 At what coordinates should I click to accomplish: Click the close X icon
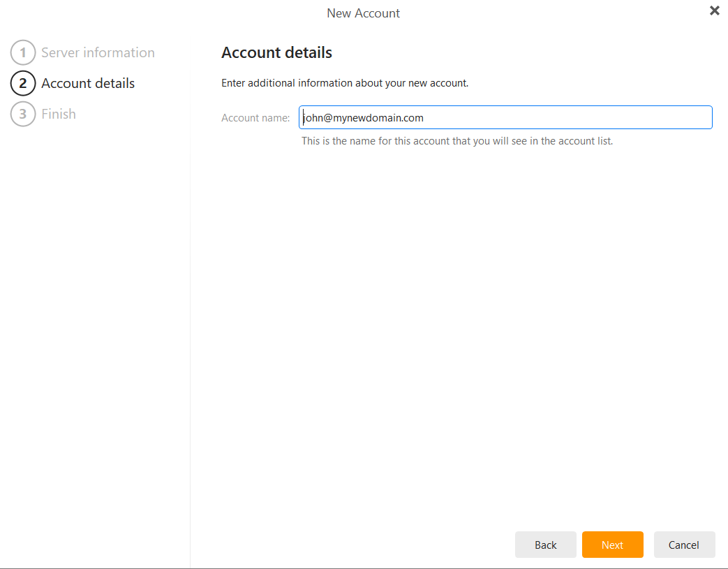714,10
